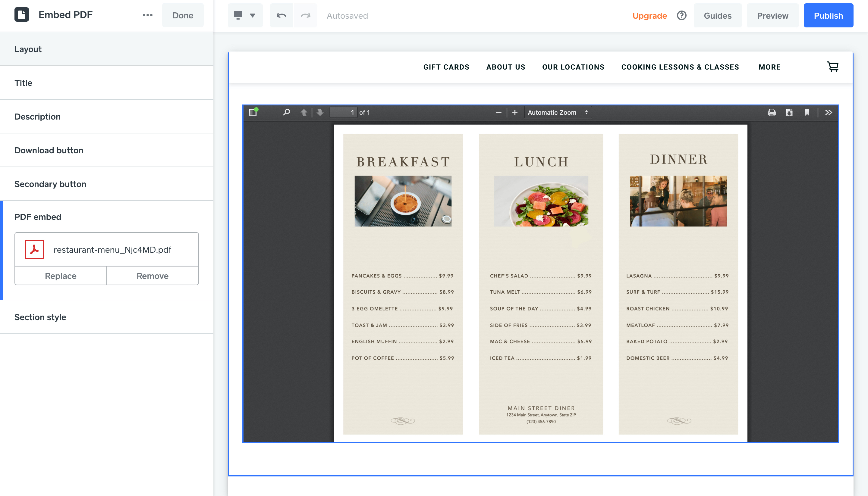Viewport: 868px width, 496px height.
Task: Open the Automatic Zoom dropdown
Action: tap(557, 112)
